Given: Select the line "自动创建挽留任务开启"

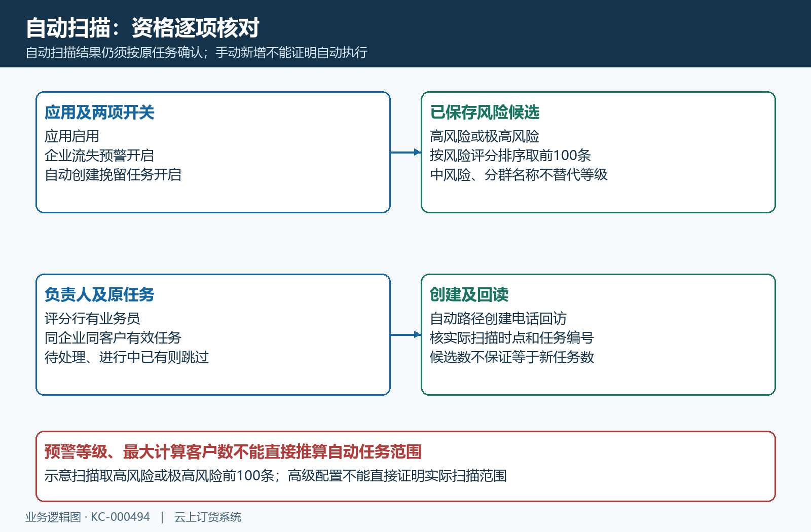Looking at the screenshot, I should [x=113, y=174].
